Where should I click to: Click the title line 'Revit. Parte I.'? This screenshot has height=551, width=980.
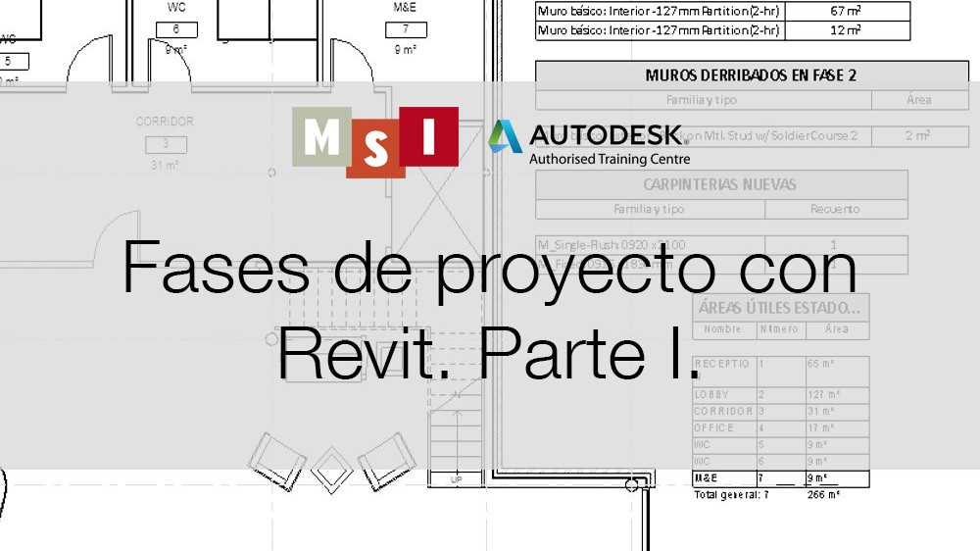tap(489, 353)
